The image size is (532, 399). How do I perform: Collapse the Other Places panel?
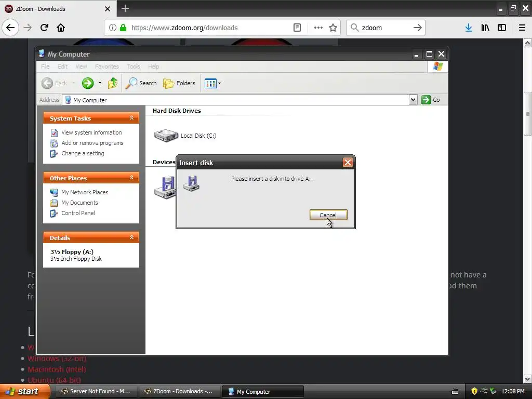(x=131, y=178)
